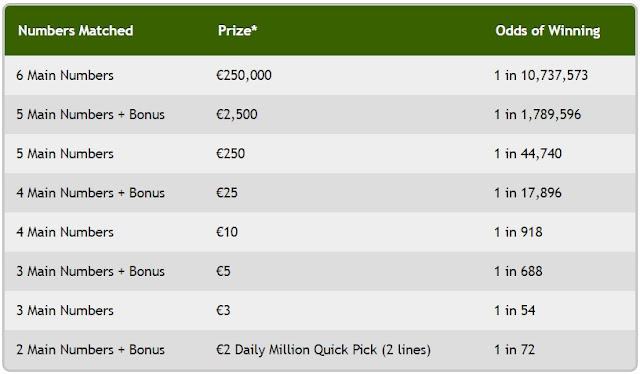This screenshot has width=640, height=374.
Task: Click the Numbers Matched column header
Action: pyautogui.click(x=76, y=31)
